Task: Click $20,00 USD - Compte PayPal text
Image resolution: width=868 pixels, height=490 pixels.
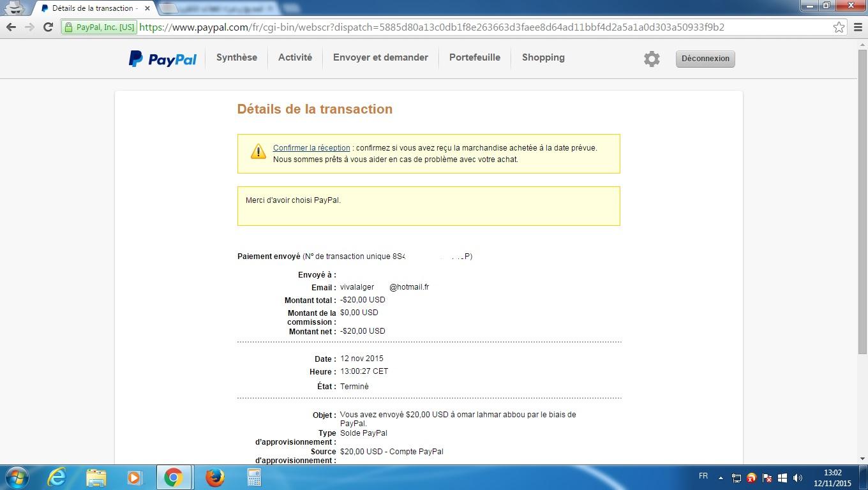Action: (392, 452)
